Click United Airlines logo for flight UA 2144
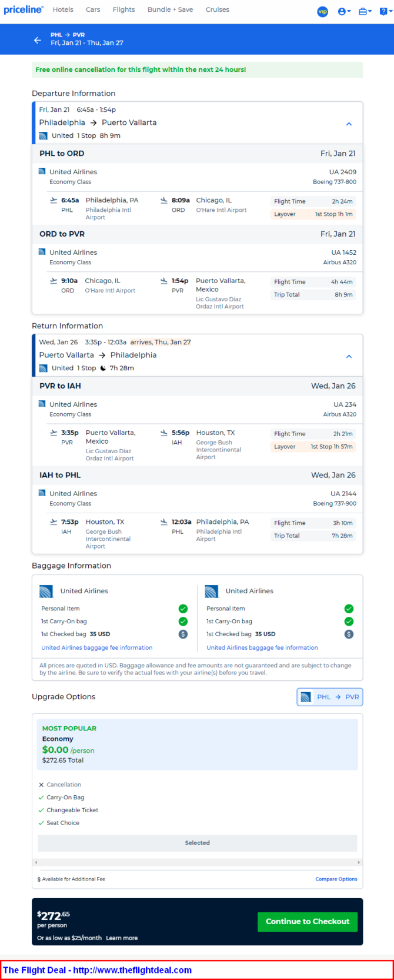The width and height of the screenshot is (394, 980). pos(42,493)
